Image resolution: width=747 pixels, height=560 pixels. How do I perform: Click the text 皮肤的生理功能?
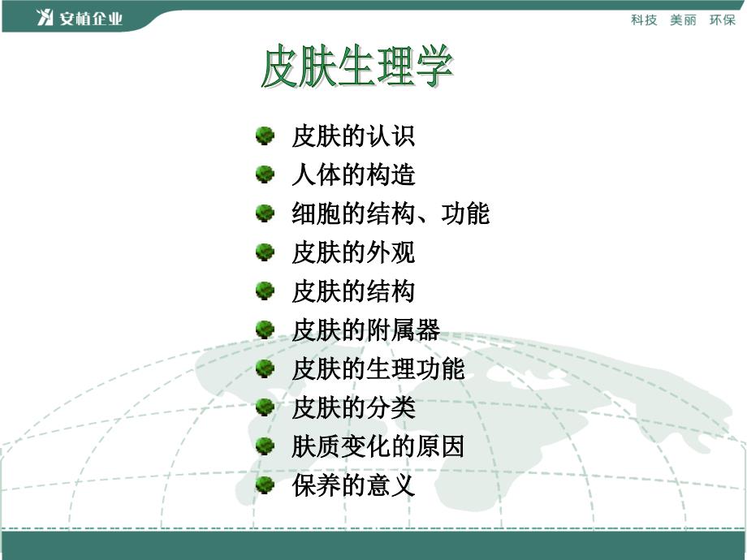pyautogui.click(x=378, y=369)
